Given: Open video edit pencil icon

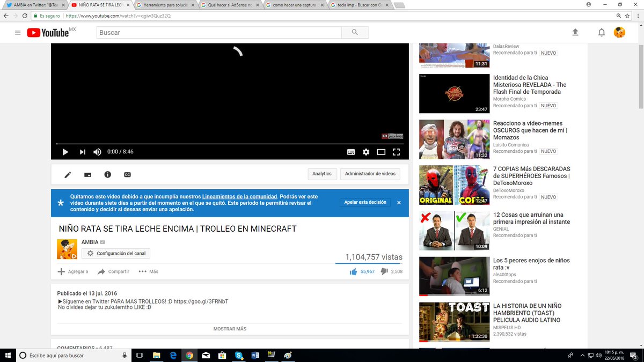Looking at the screenshot, I should pyautogui.click(x=68, y=174).
